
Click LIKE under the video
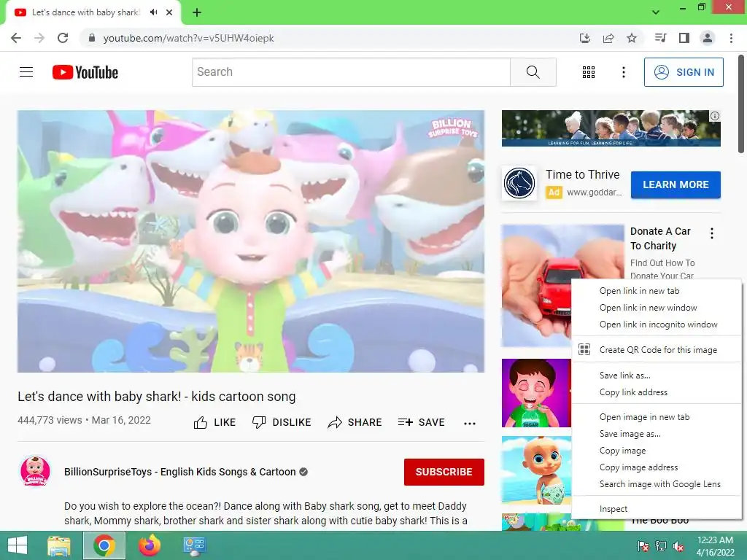point(215,422)
